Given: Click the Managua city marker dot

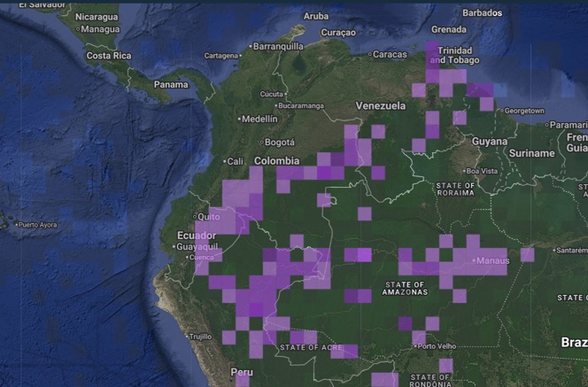Looking at the screenshot, I should coord(78,29).
